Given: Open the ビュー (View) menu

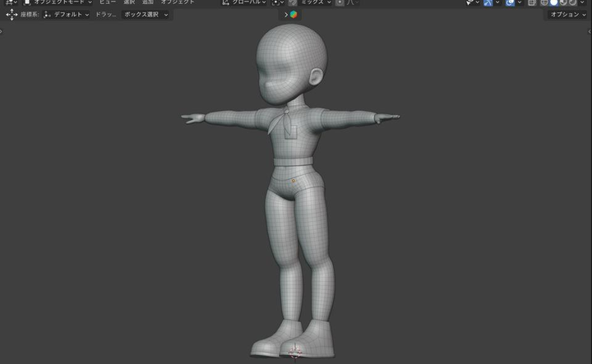Looking at the screenshot, I should click(x=108, y=2).
